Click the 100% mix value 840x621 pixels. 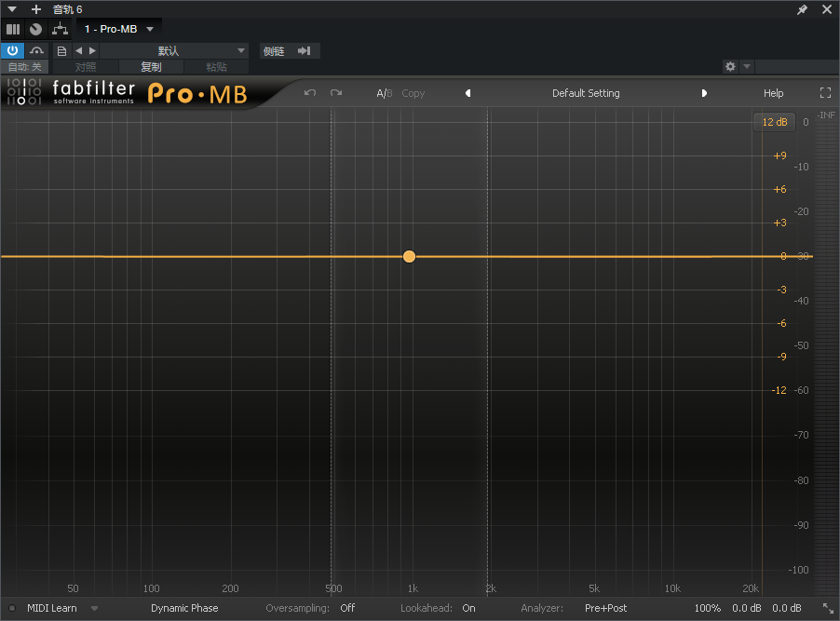pyautogui.click(x=707, y=608)
